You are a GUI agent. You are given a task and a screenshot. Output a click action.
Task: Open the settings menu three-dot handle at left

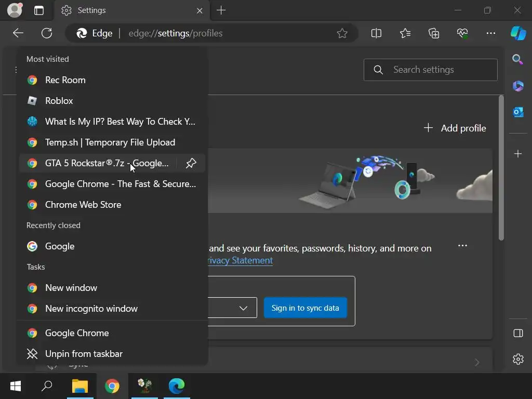tap(16, 70)
